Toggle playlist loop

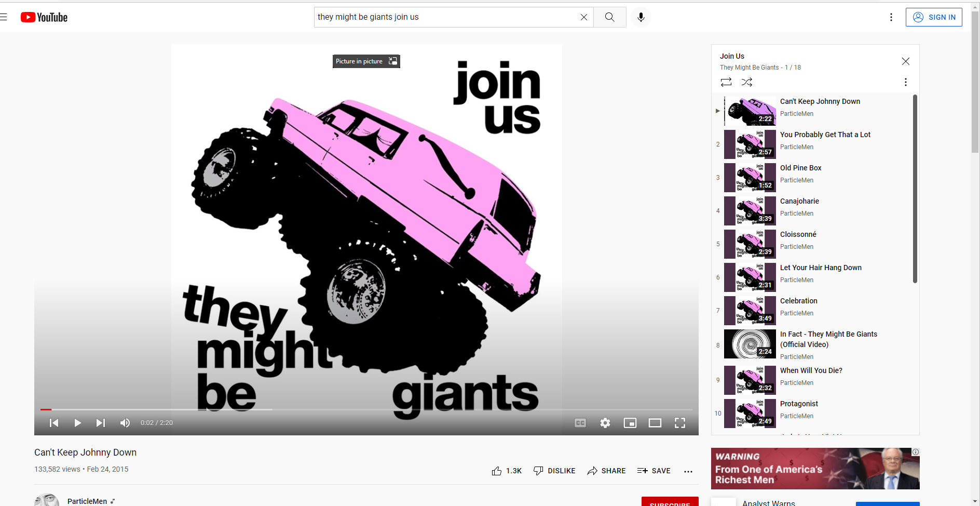[x=726, y=82]
